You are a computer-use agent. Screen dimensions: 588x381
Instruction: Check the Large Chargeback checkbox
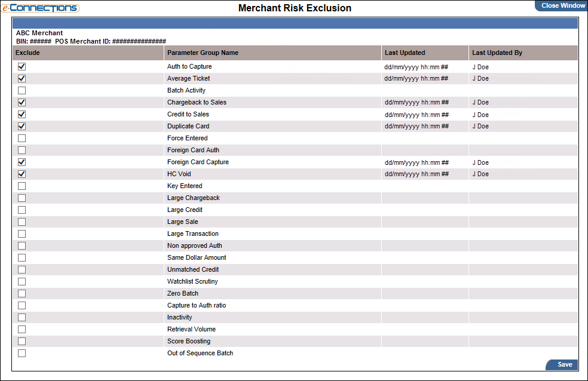(22, 198)
